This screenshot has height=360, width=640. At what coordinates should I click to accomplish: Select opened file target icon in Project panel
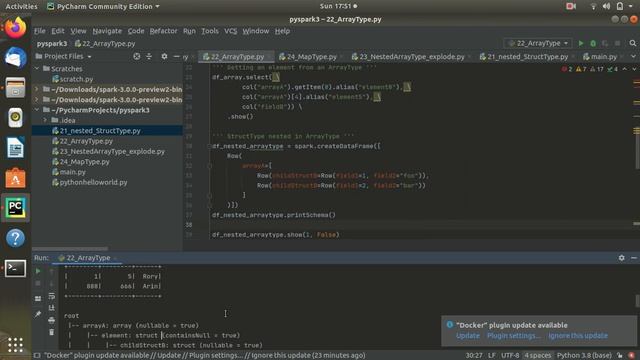pos(137,56)
